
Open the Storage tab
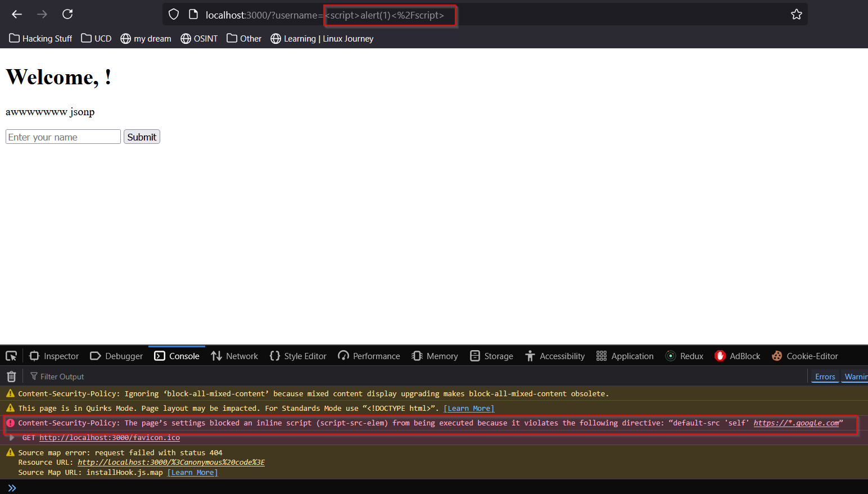pyautogui.click(x=491, y=356)
